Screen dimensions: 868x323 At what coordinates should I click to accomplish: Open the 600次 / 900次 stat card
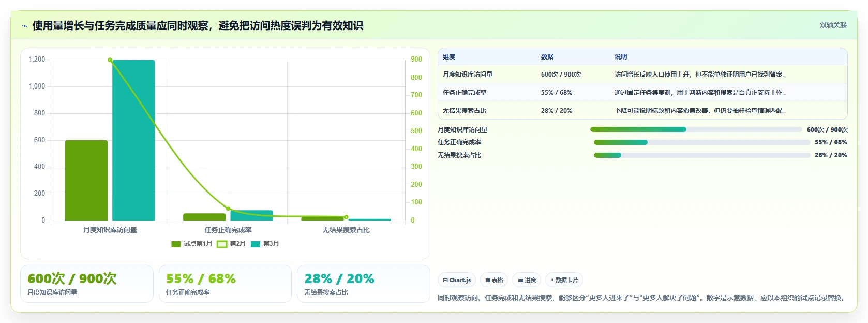click(87, 284)
